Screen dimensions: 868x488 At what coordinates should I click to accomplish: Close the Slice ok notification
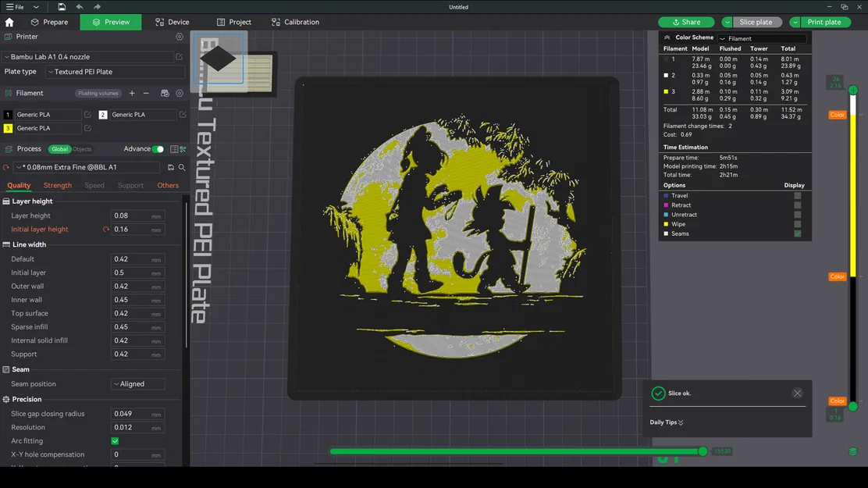coord(797,394)
